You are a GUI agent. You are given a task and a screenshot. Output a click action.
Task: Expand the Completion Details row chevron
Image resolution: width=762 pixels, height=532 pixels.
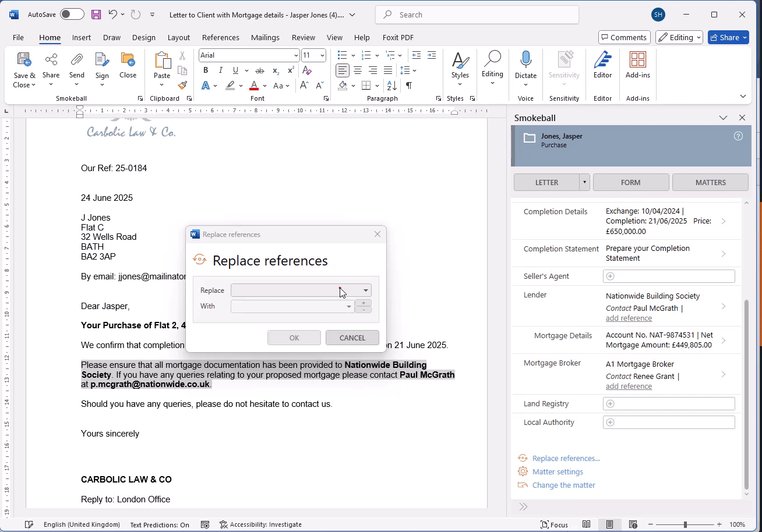(724, 221)
